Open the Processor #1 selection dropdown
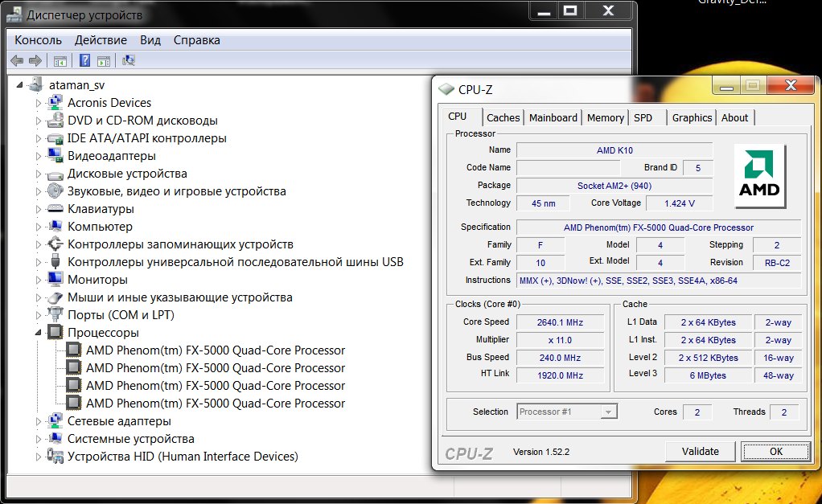The height and width of the screenshot is (504, 822). (x=607, y=412)
